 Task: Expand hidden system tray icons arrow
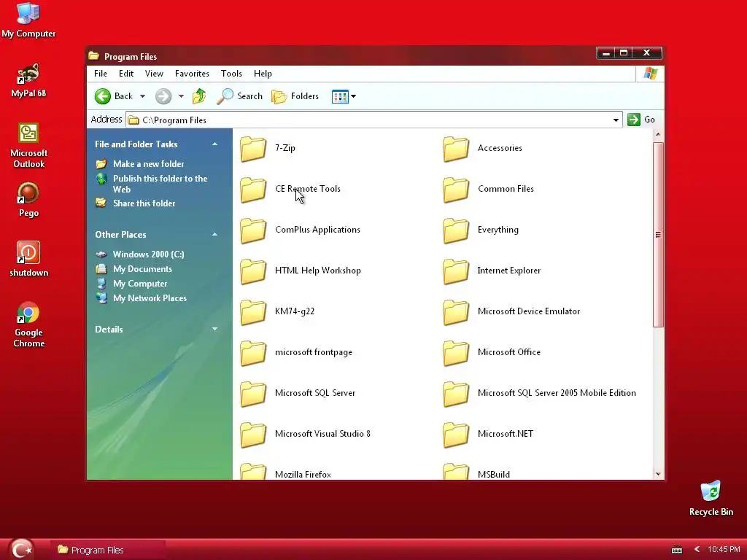pos(697,550)
